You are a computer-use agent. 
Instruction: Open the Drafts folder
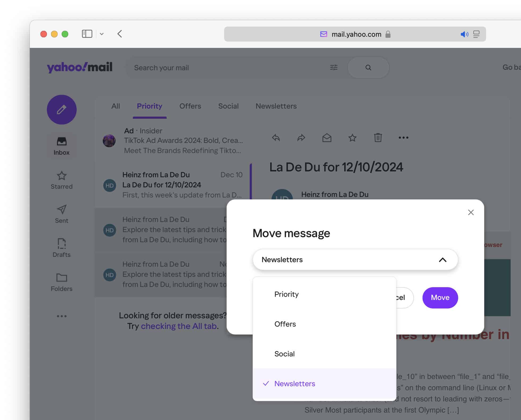point(61,245)
